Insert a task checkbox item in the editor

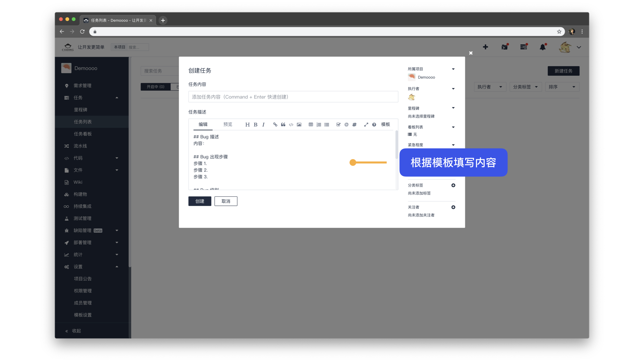[338, 125]
